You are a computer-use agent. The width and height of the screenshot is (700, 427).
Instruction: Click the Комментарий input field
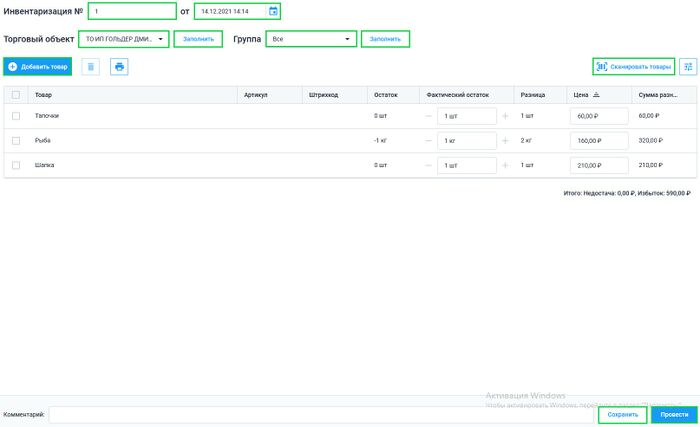tap(321, 414)
